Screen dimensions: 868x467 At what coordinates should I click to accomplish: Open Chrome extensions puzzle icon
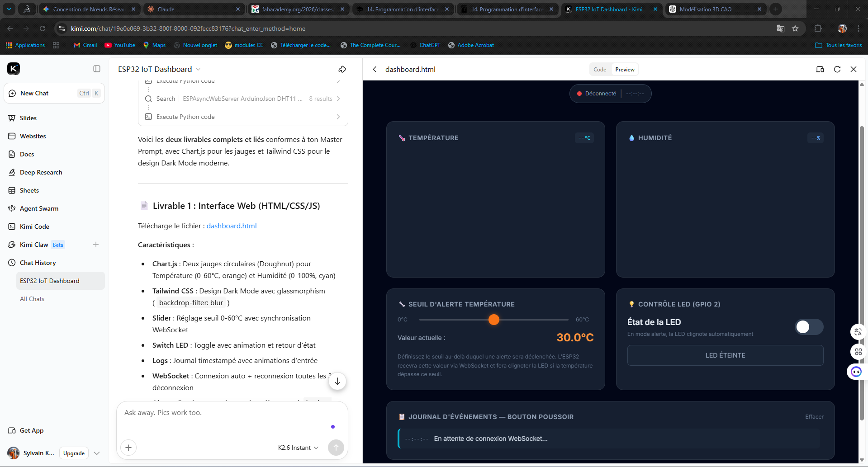coord(818,28)
